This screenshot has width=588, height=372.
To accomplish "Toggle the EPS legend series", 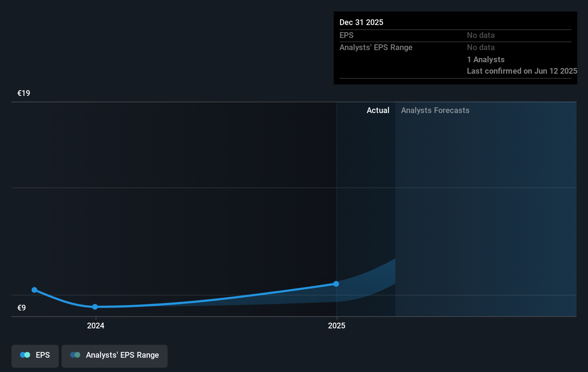I will (x=35, y=356).
